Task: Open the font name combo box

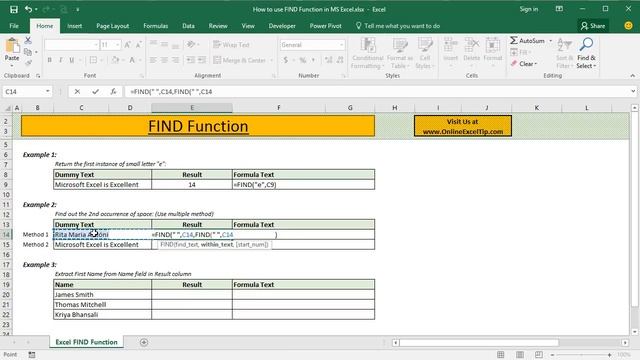Action: (71, 45)
